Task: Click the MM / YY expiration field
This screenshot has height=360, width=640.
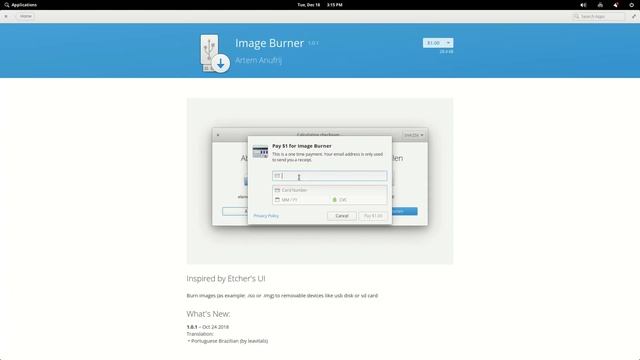Action: (301, 200)
